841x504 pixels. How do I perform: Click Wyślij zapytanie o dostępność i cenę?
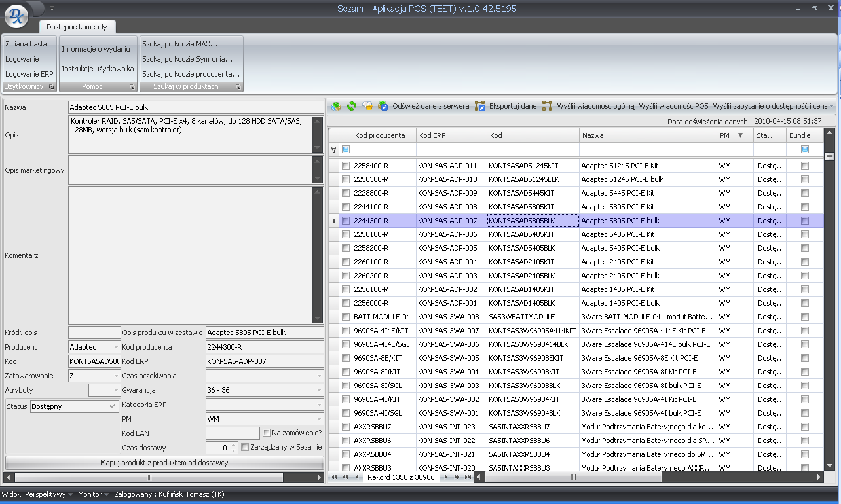pos(770,106)
